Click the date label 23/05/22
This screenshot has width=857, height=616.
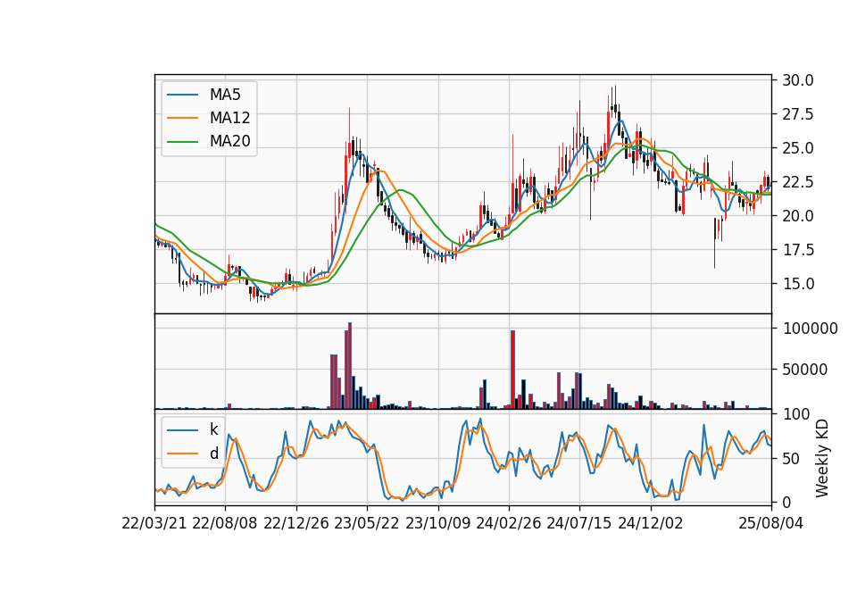[x=367, y=523]
